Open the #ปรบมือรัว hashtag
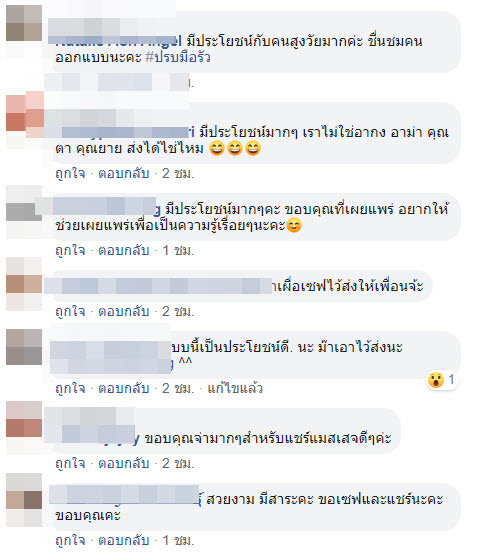 click(178, 57)
